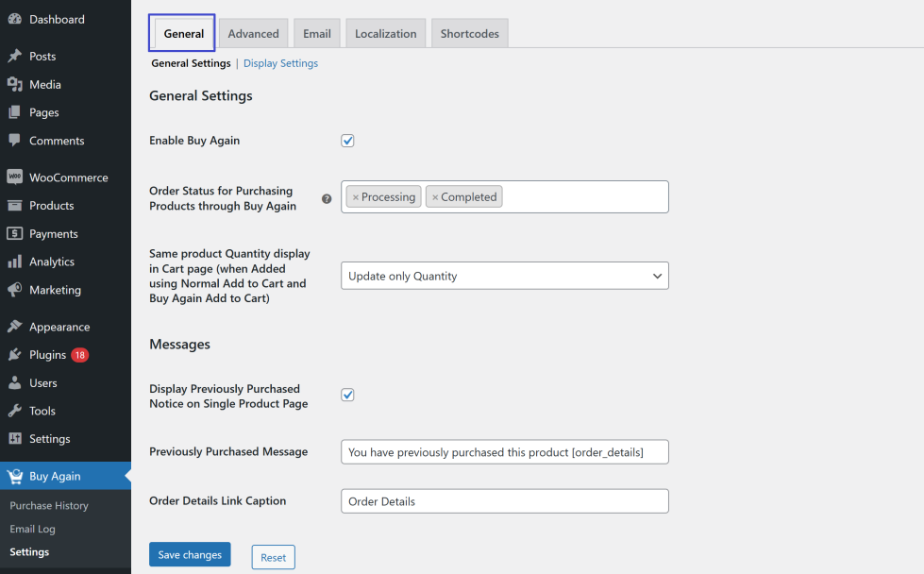Viewport: 924px width, 574px height.
Task: Uncheck the Enable Buy Again checkbox
Action: coord(347,141)
